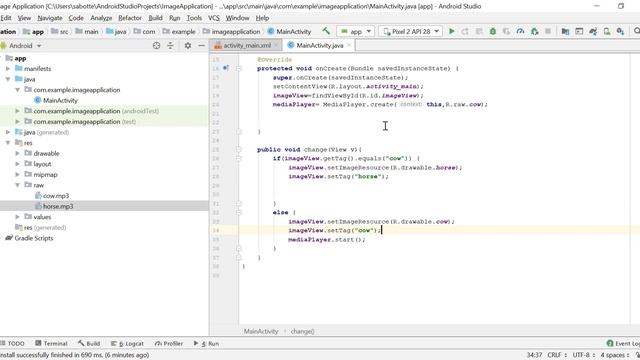This screenshot has height=360, width=640.
Task: Open the Refactor menu
Action: click(x=130, y=18)
